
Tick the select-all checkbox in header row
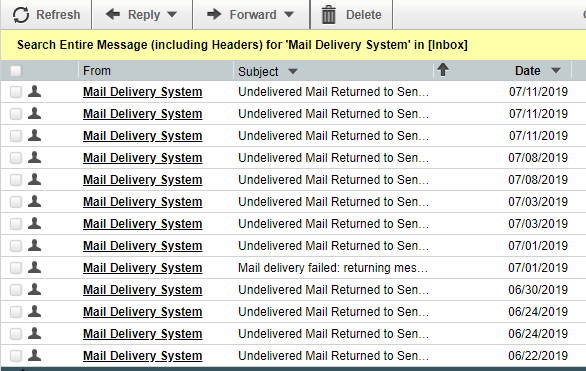point(16,71)
